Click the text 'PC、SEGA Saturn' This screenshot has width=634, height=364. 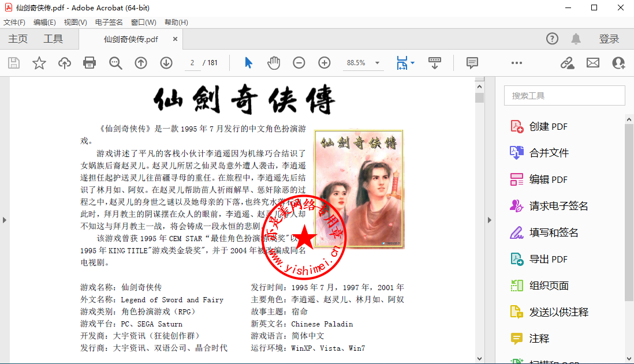click(151, 324)
